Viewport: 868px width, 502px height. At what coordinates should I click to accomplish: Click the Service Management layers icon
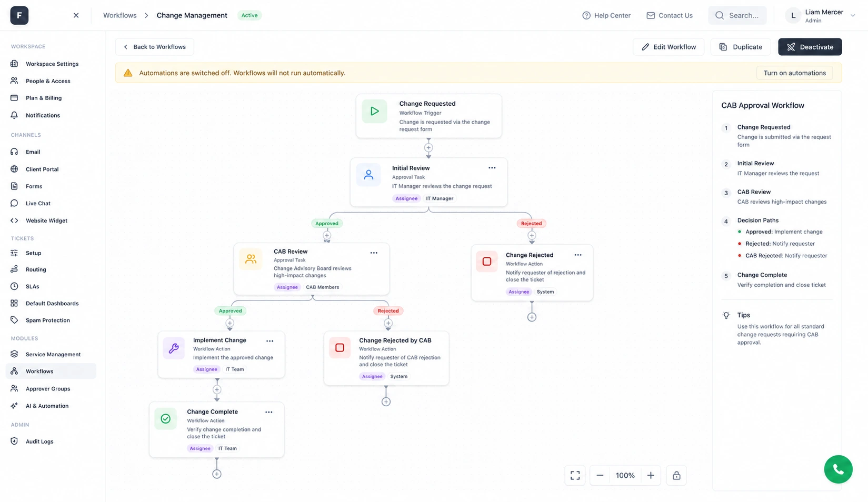tap(14, 354)
